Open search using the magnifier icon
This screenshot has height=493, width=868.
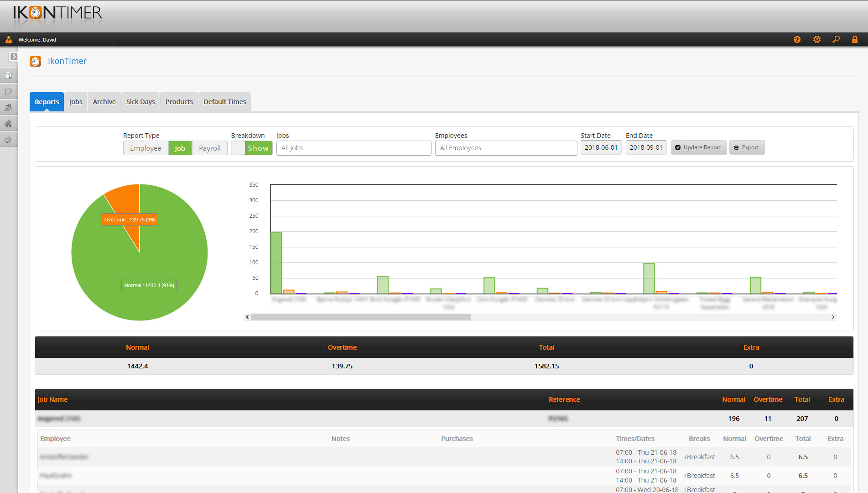coord(836,40)
